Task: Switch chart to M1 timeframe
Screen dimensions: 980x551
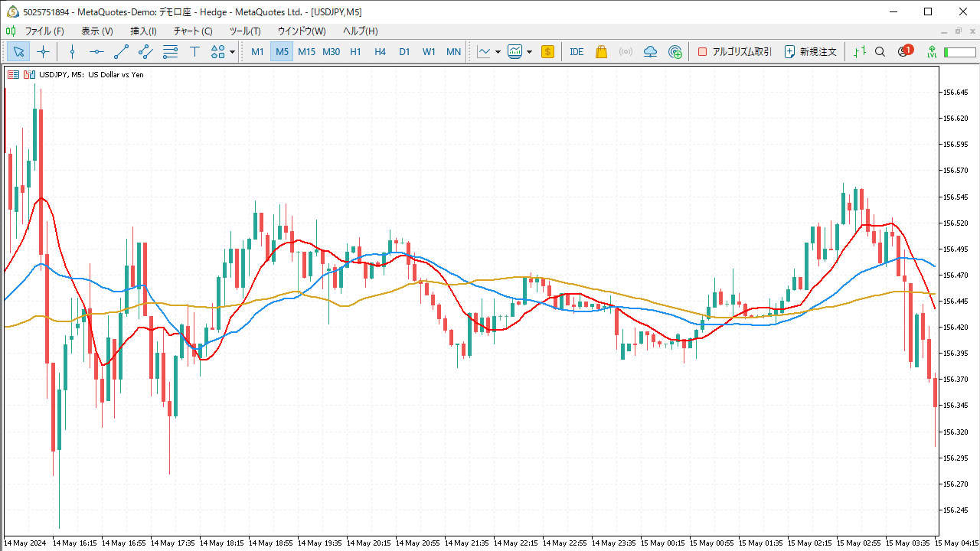Action: tap(257, 51)
